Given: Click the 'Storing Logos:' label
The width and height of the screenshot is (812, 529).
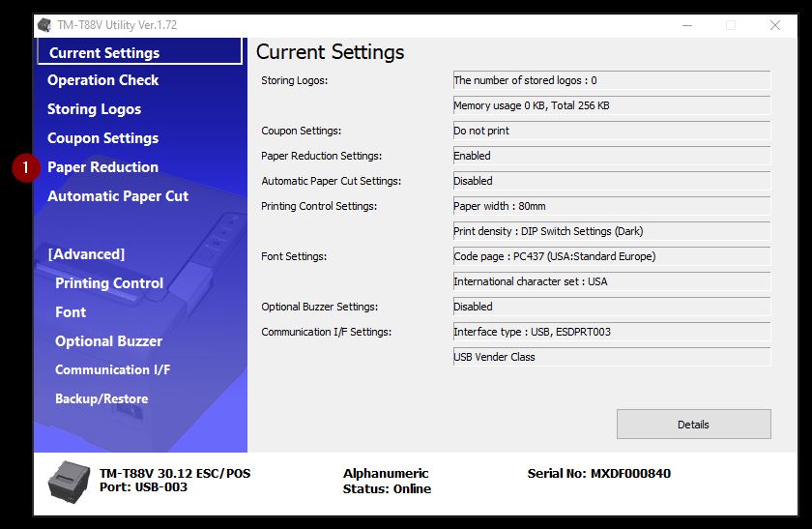Looking at the screenshot, I should (x=294, y=80).
